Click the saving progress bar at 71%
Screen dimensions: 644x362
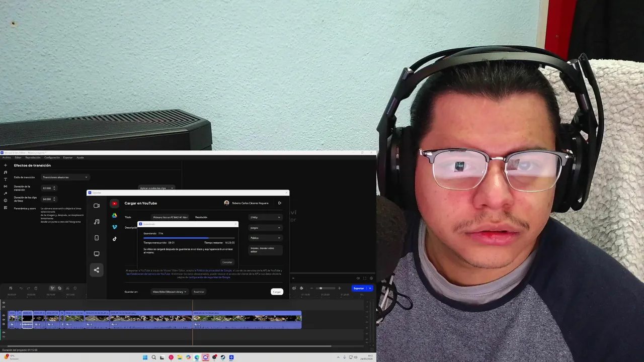[189, 238]
